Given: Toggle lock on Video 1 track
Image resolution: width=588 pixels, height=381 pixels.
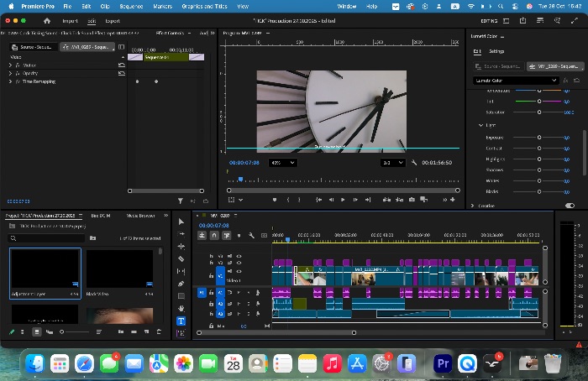Looking at the screenshot, I should click(211, 276).
